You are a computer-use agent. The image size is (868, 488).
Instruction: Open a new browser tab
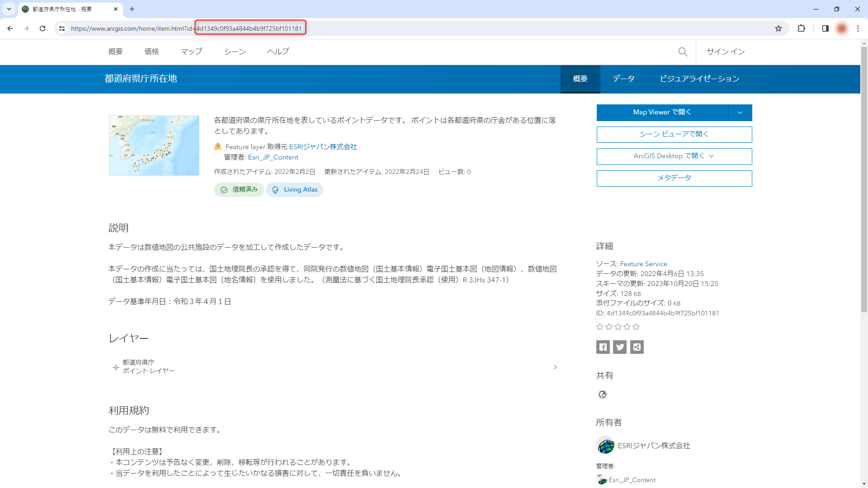(x=132, y=9)
